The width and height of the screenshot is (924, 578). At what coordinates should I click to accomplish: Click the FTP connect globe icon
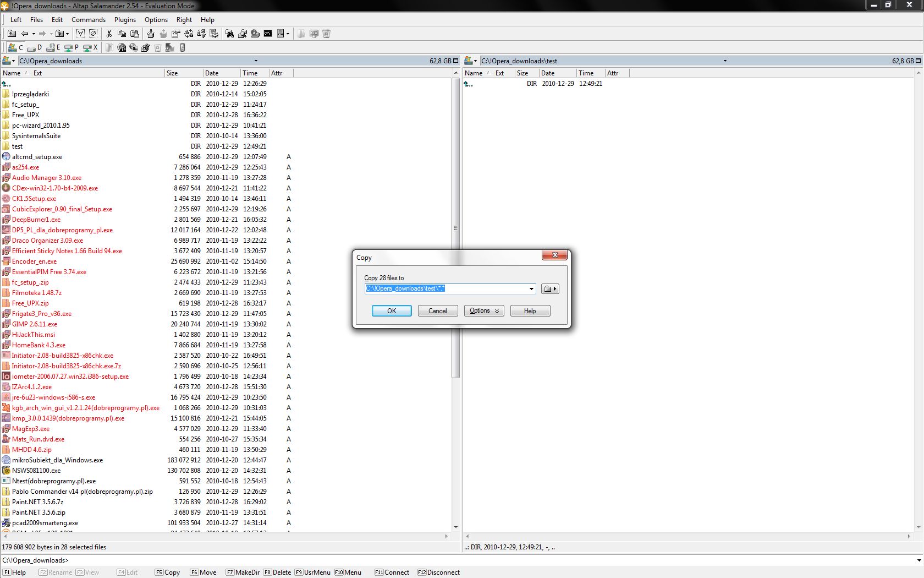click(122, 47)
